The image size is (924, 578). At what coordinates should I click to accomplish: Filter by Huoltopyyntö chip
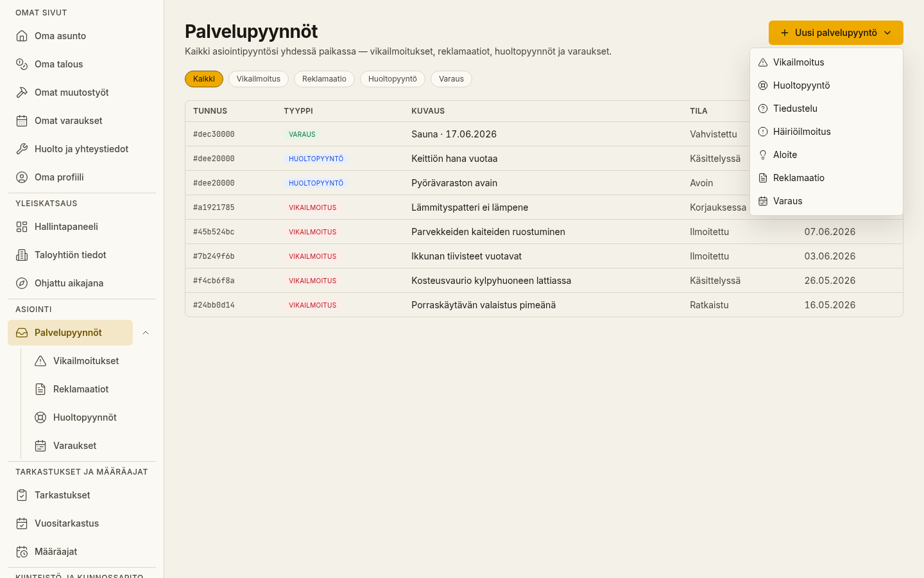(393, 79)
